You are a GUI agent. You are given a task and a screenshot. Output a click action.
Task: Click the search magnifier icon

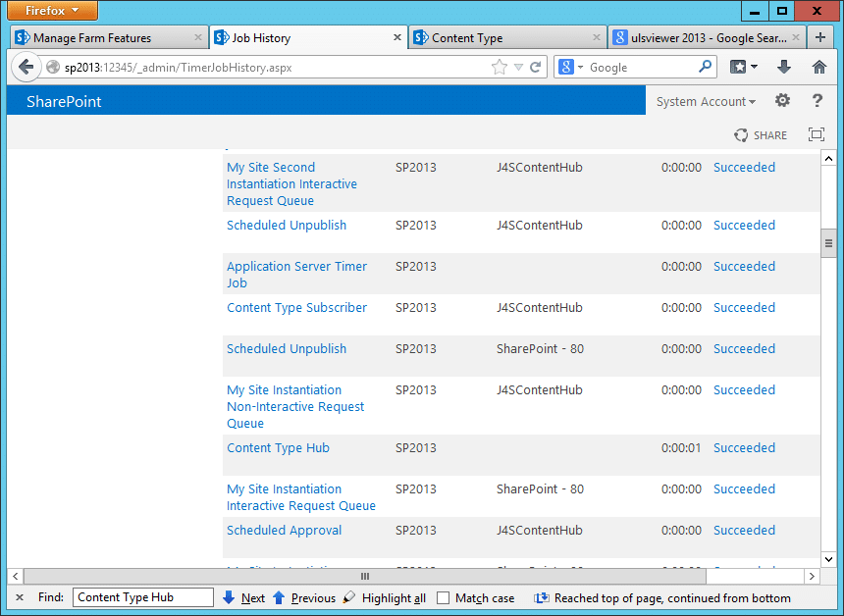(x=705, y=67)
